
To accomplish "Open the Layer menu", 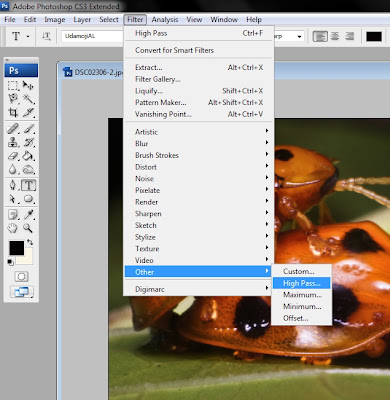I will tap(82, 20).
